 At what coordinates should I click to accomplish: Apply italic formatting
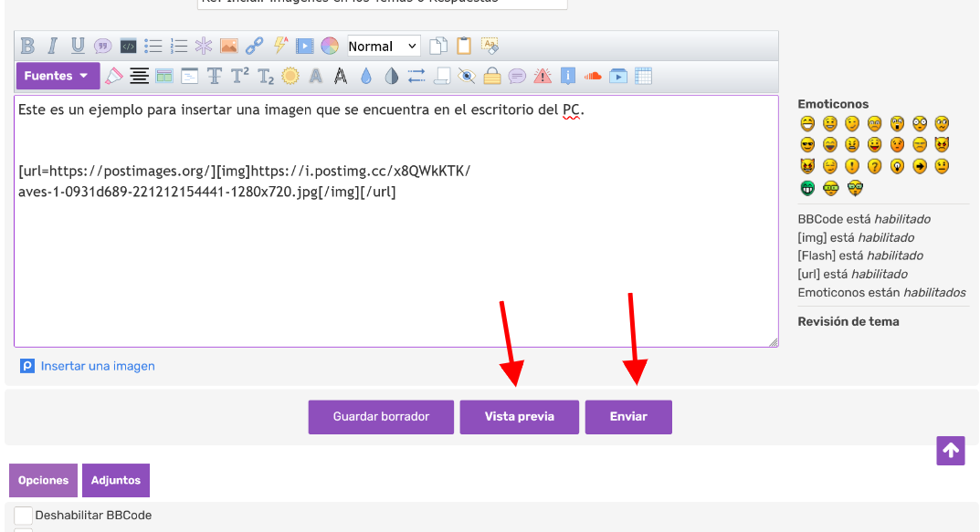click(52, 46)
